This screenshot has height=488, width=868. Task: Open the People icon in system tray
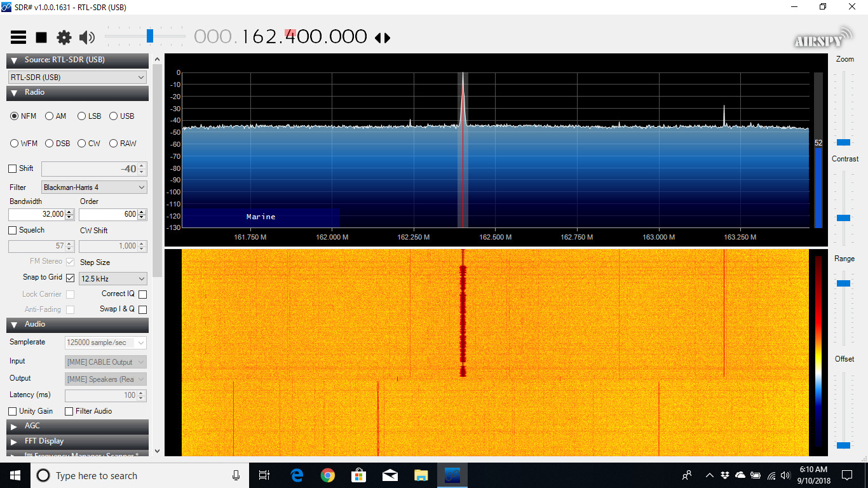687,475
